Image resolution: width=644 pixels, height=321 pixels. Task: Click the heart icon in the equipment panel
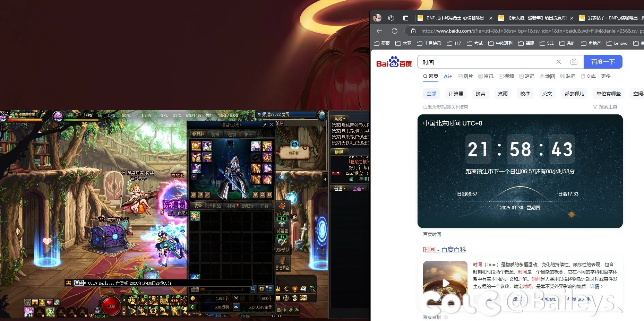coord(194,177)
